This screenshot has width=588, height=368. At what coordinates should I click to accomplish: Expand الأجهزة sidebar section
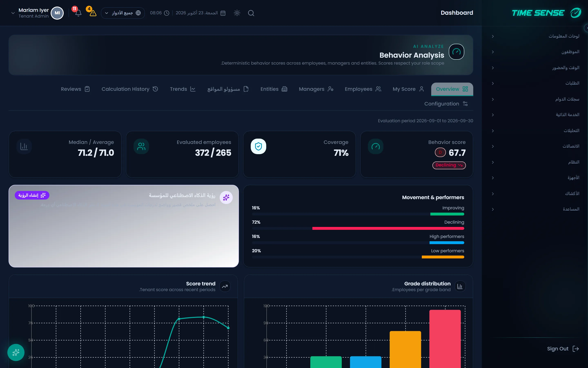[536, 178]
